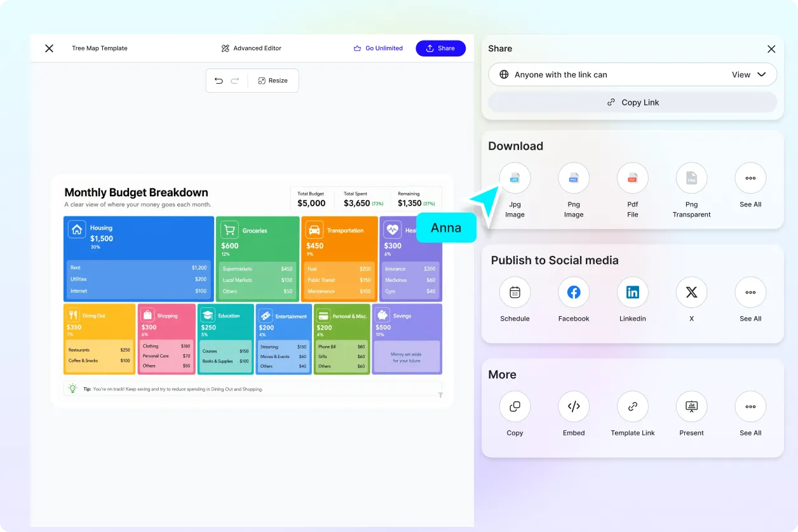798x532 pixels.
Task: Click the Money set aside note
Action: click(406, 357)
